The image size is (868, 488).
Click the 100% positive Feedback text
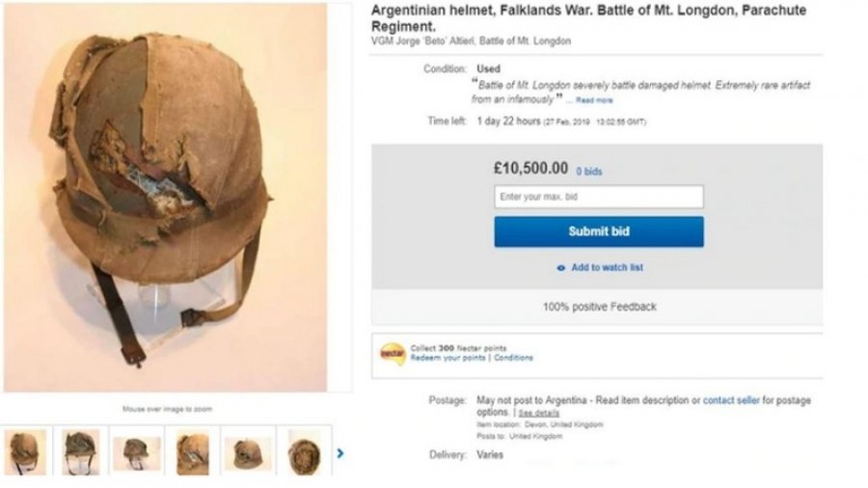point(599,307)
